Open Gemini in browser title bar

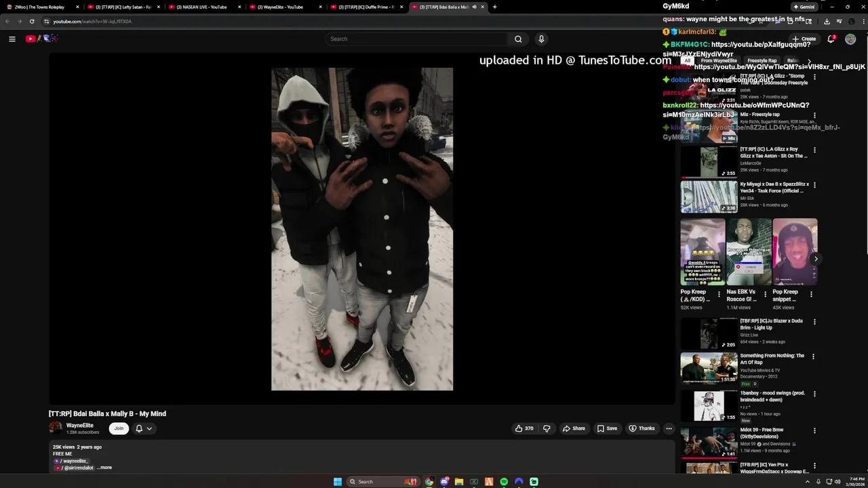pos(804,7)
